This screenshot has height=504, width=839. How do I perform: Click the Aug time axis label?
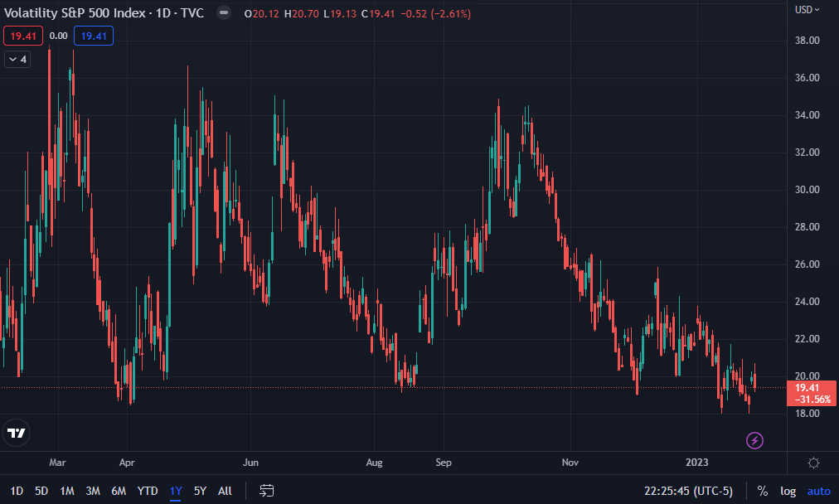point(374,463)
